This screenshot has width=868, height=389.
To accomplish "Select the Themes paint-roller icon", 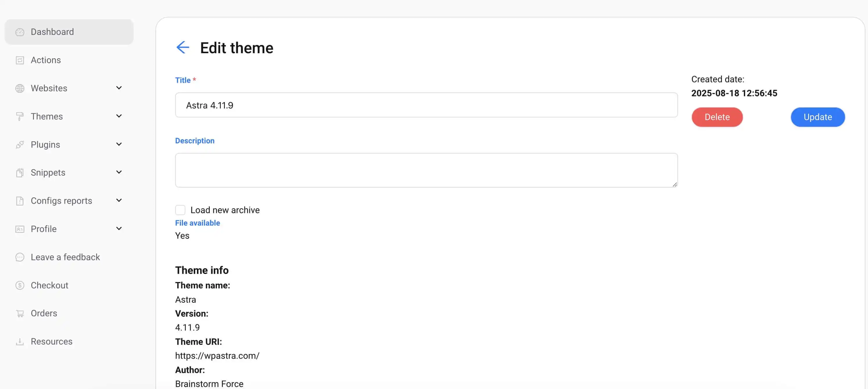I will 20,116.
